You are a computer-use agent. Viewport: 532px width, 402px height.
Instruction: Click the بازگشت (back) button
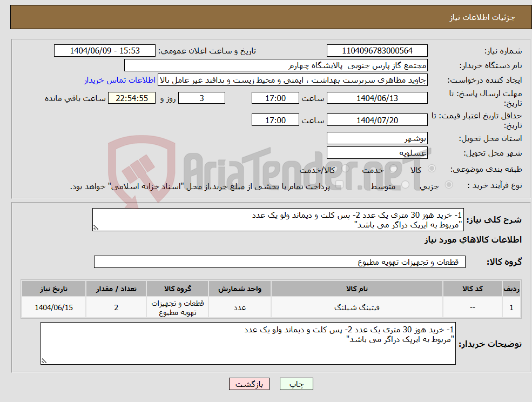(x=249, y=384)
